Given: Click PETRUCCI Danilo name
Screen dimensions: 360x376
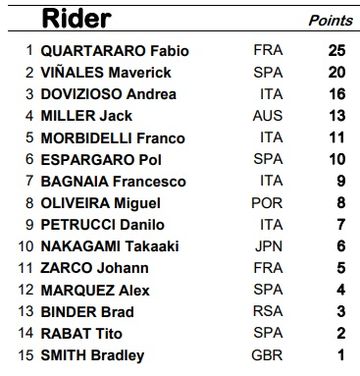Looking at the screenshot, I should click(102, 225).
